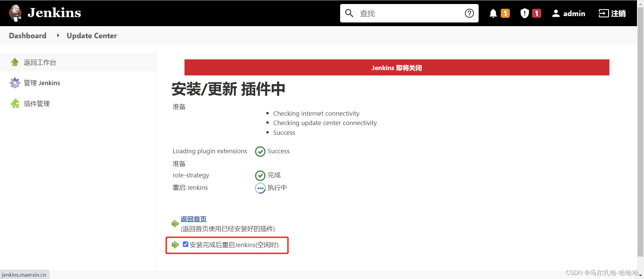Click the 注销 logout link
Screen dimensions: 644x279
618,13
